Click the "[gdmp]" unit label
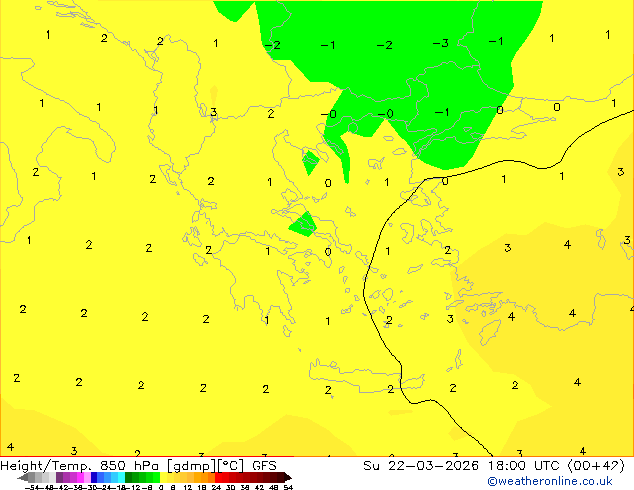 [192, 466]
